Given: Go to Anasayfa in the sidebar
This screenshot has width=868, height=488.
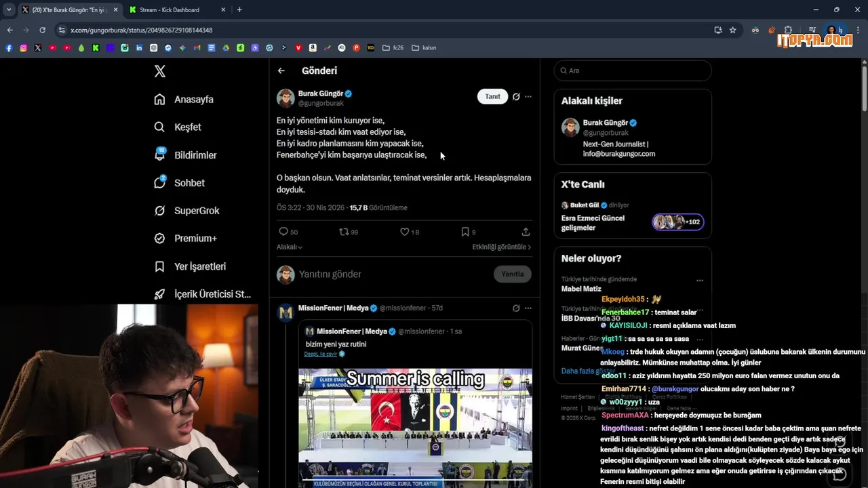Looking at the screenshot, I should click(184, 99).
